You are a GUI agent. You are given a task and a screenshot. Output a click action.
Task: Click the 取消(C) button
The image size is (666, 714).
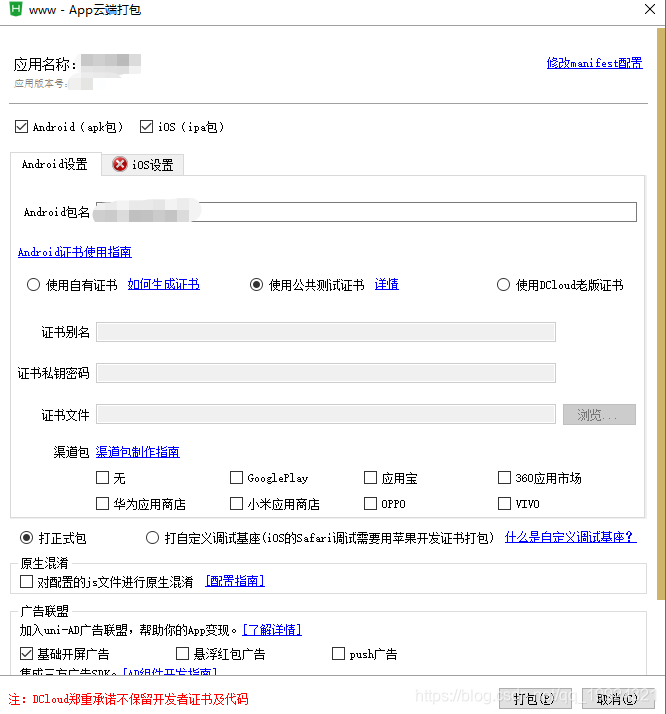click(618, 699)
